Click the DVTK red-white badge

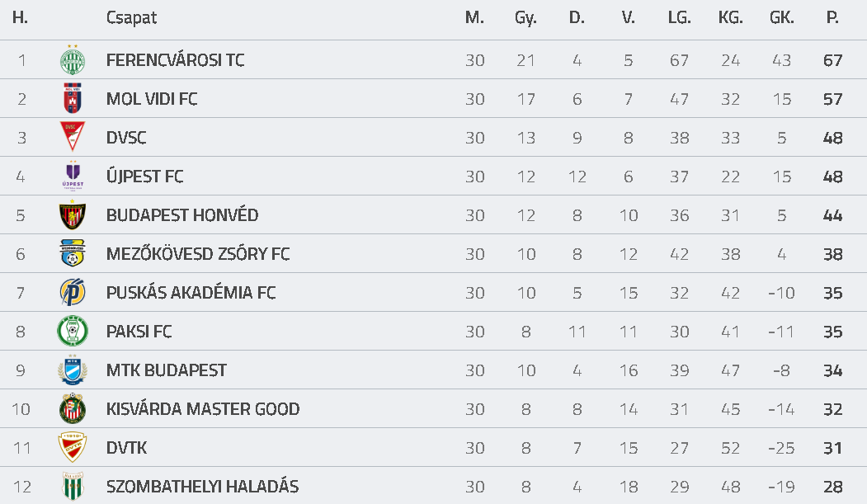73,448
